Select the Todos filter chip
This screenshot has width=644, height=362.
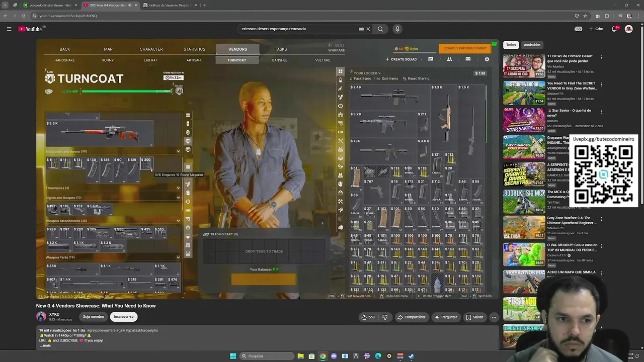pyautogui.click(x=511, y=45)
